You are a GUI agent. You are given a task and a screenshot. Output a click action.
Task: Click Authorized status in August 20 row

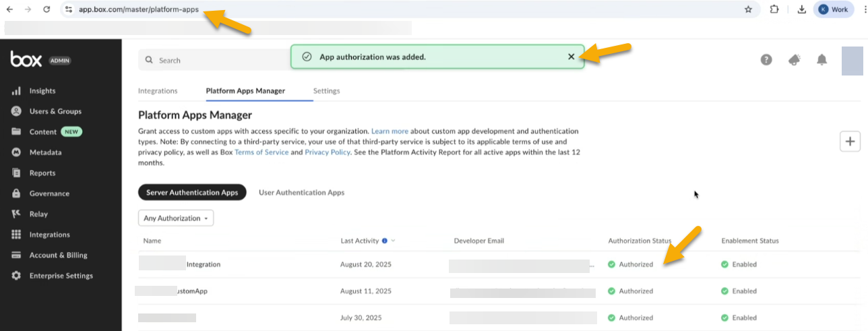coord(631,264)
